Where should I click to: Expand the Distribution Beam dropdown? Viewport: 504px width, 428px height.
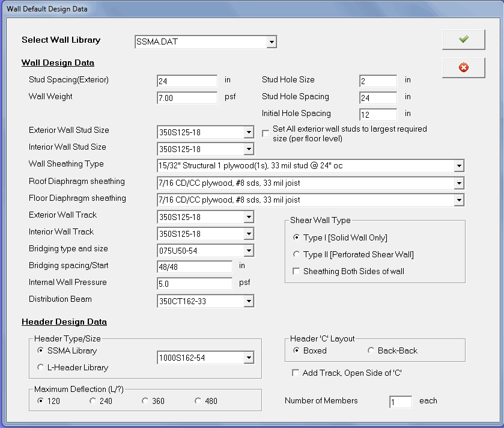point(249,301)
